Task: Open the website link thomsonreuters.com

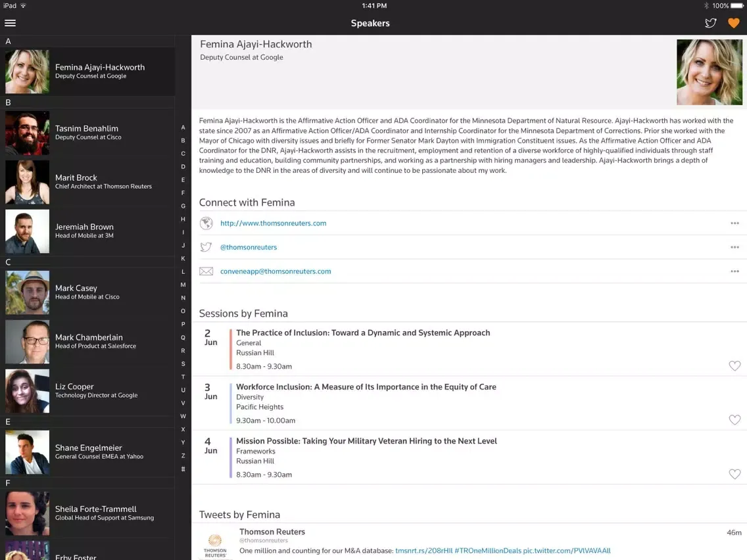Action: pos(274,223)
